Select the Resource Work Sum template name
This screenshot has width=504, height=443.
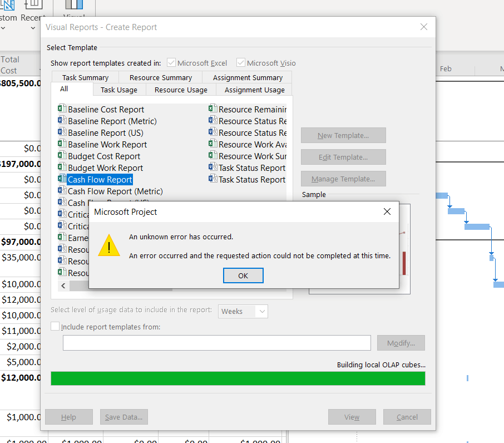[253, 156]
